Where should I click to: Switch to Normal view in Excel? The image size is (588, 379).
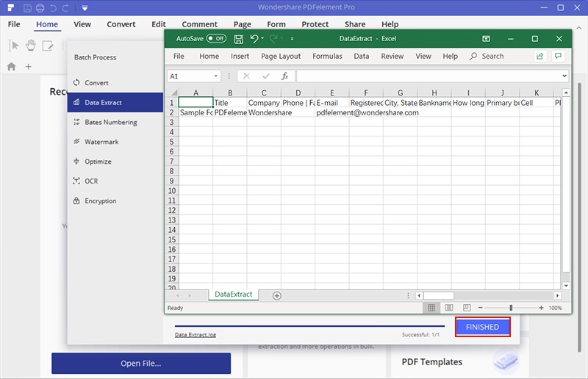[431, 308]
